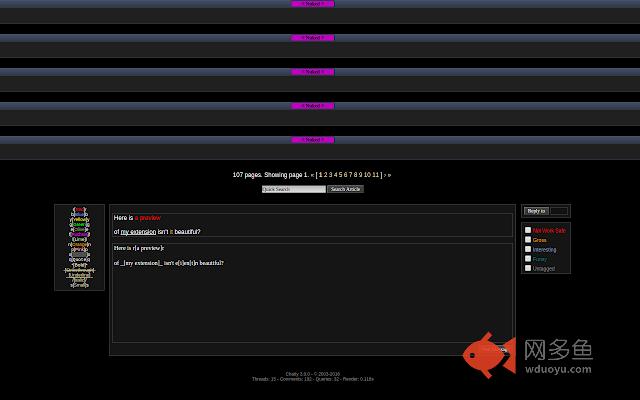Click the Search Article button

pos(345,189)
